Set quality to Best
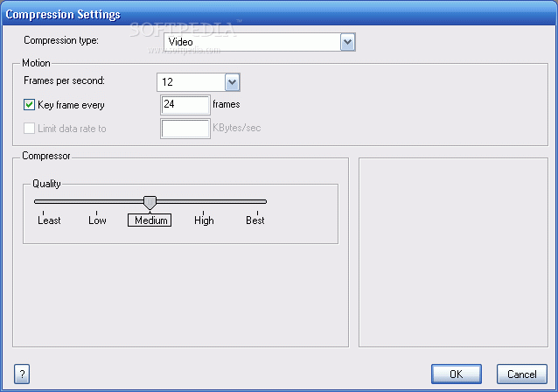The height and width of the screenshot is (392, 558). click(255, 220)
